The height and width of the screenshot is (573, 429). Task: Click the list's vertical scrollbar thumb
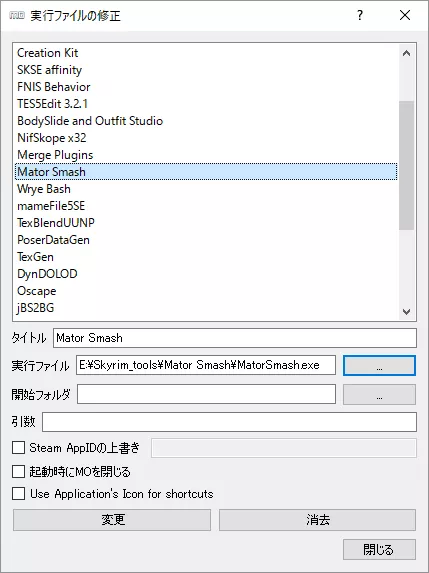pos(406,166)
